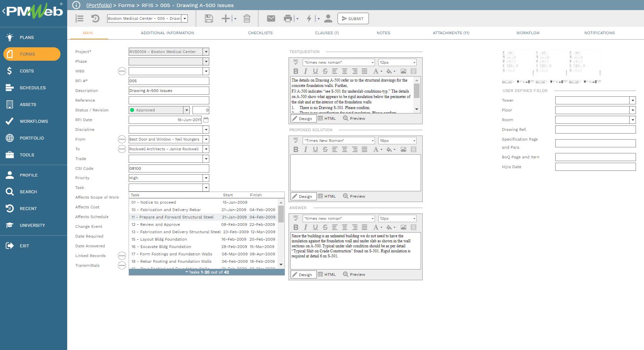
Task: Click the Description input field
Action: tap(169, 91)
